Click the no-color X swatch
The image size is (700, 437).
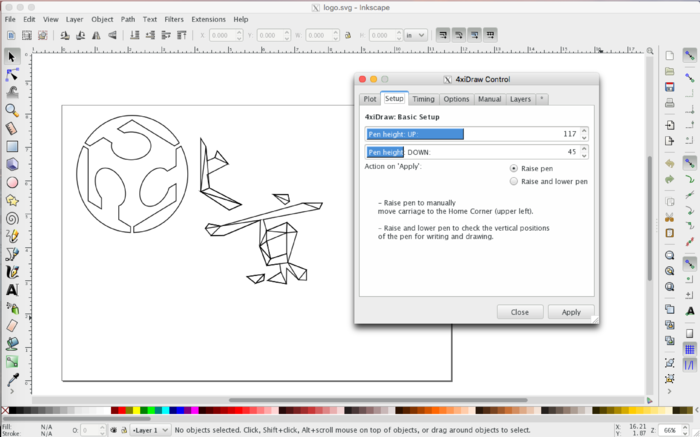(4, 410)
